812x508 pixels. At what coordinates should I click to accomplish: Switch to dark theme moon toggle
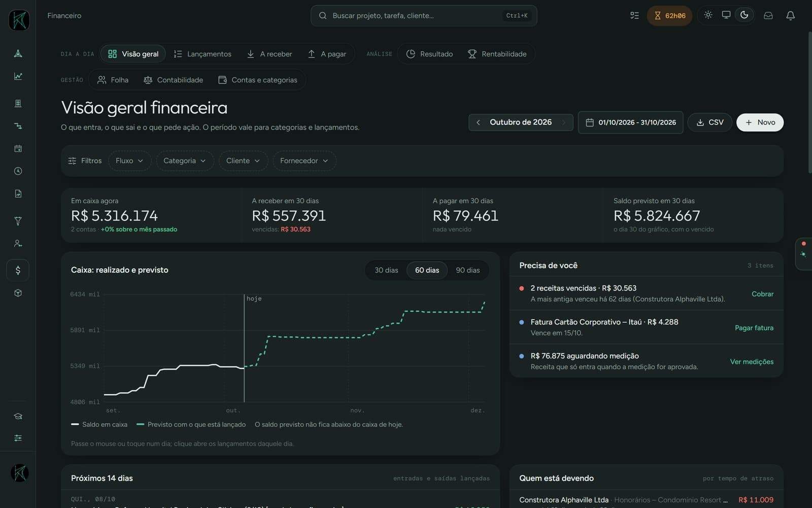pos(745,15)
